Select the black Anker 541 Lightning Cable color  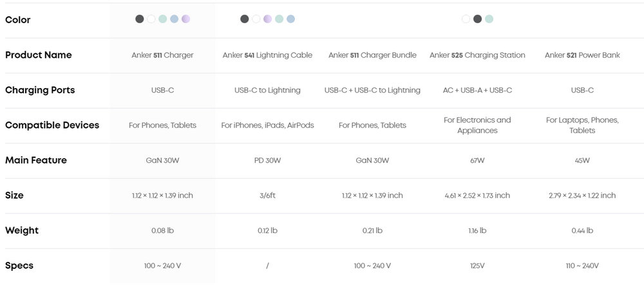pos(245,19)
